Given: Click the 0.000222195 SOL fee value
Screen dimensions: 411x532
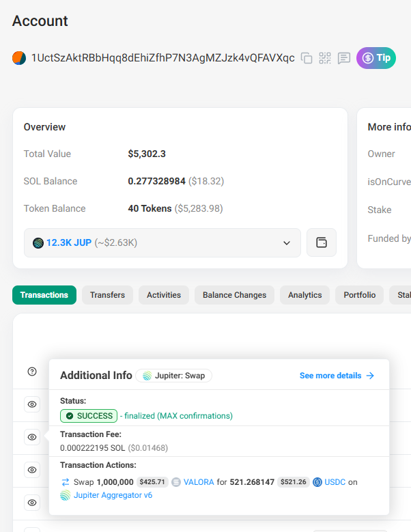Looking at the screenshot, I should pos(93,448).
